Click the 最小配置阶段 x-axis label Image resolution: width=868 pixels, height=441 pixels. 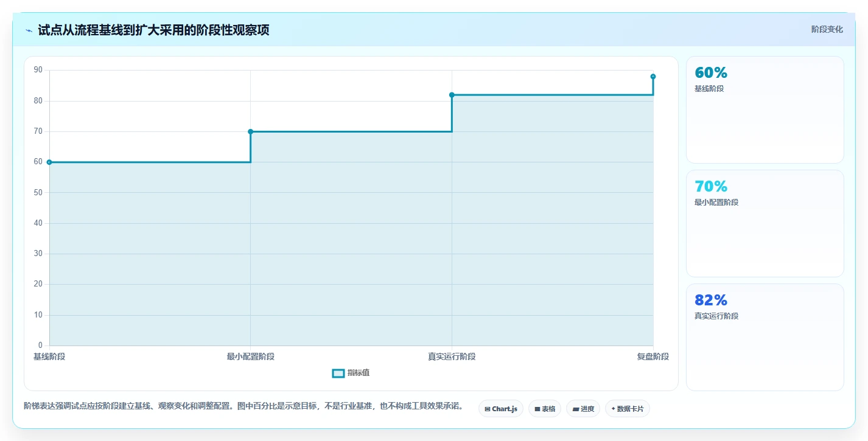coord(251,357)
